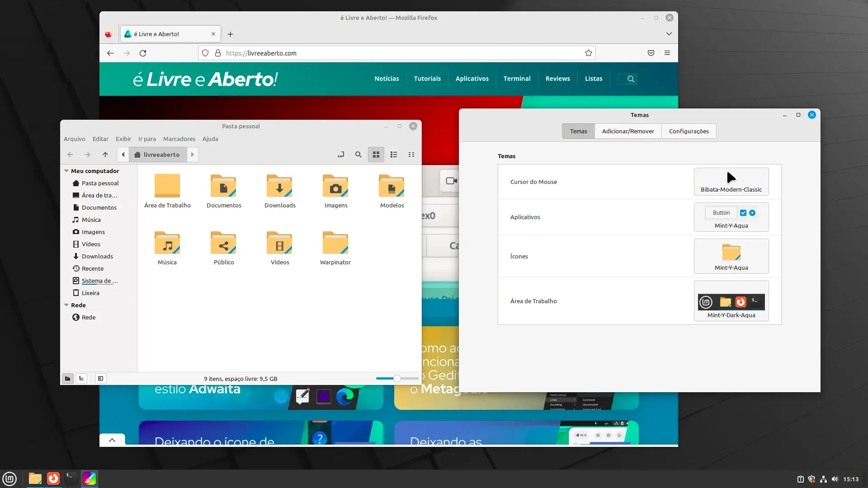The width and height of the screenshot is (868, 488).
Task: Open the files launcher in the panel
Action: [x=35, y=479]
